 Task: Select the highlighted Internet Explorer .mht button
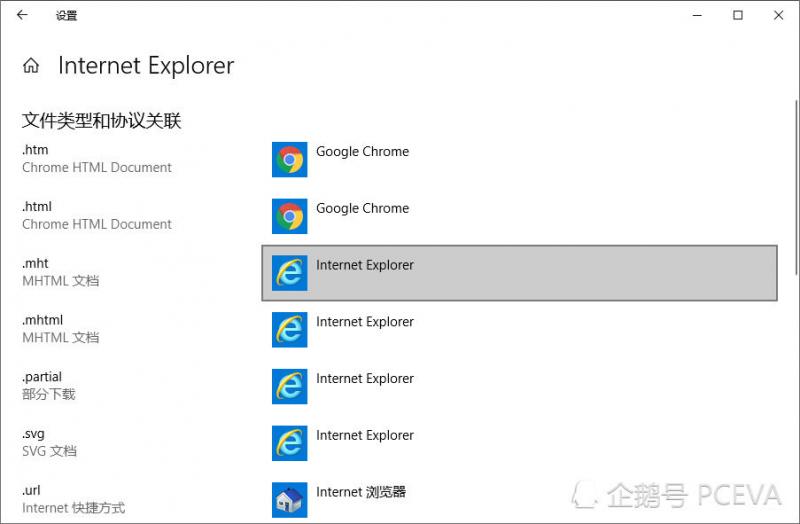click(519, 272)
